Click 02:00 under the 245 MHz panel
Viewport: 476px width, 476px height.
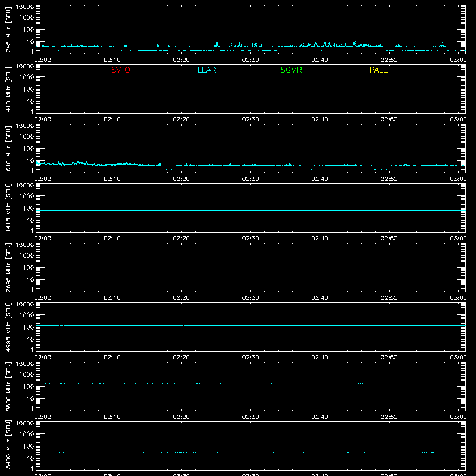pos(43,60)
